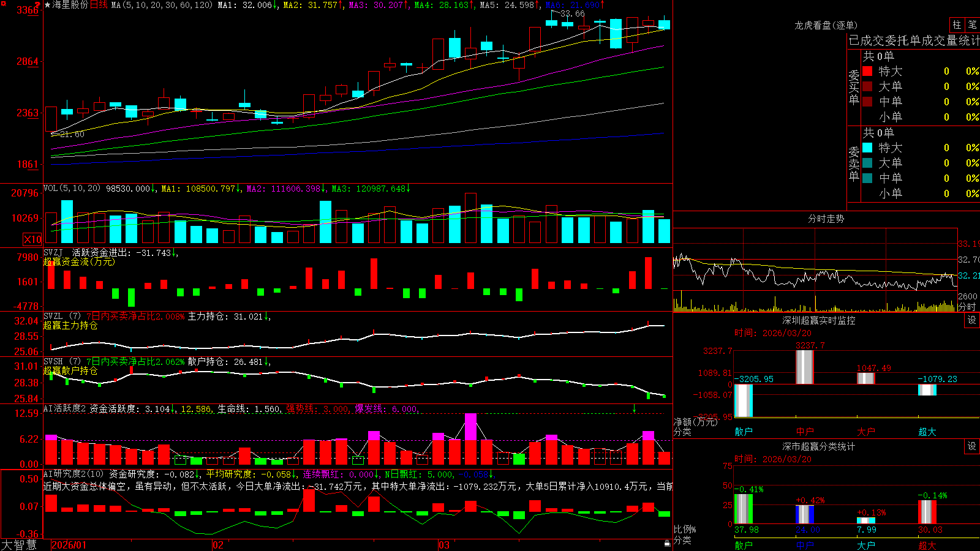Viewport: 980px width, 551px height.
Task: Click the red 特大 buy-order color swatch
Action: [x=867, y=71]
